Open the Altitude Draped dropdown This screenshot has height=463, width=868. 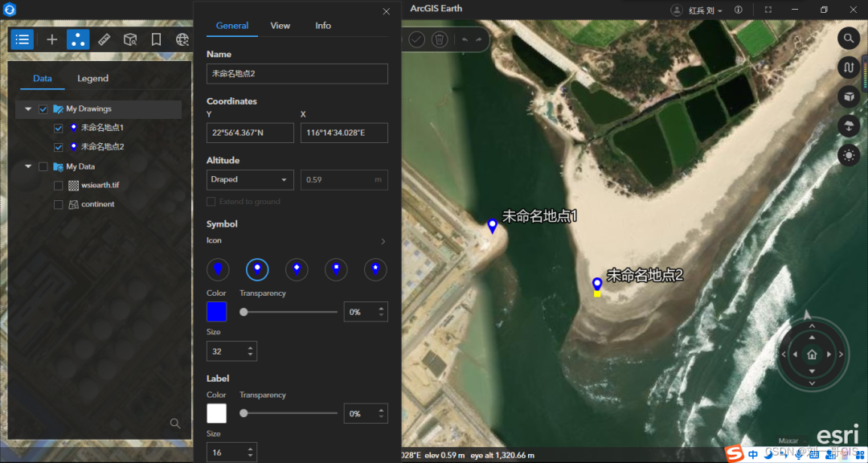tap(250, 180)
